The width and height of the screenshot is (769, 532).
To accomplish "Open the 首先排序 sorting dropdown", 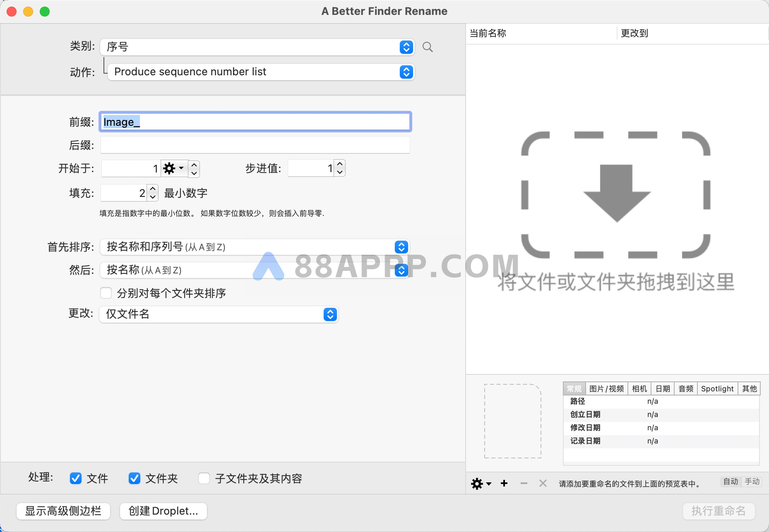I will click(401, 247).
